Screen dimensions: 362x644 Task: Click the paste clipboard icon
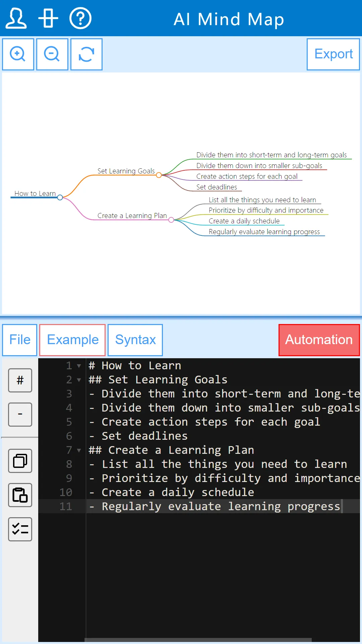pyautogui.click(x=20, y=495)
